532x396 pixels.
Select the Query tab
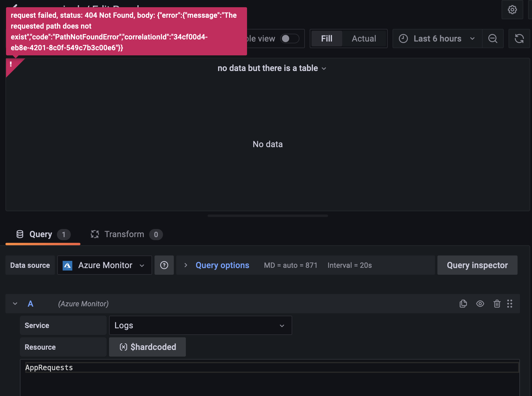pos(41,234)
